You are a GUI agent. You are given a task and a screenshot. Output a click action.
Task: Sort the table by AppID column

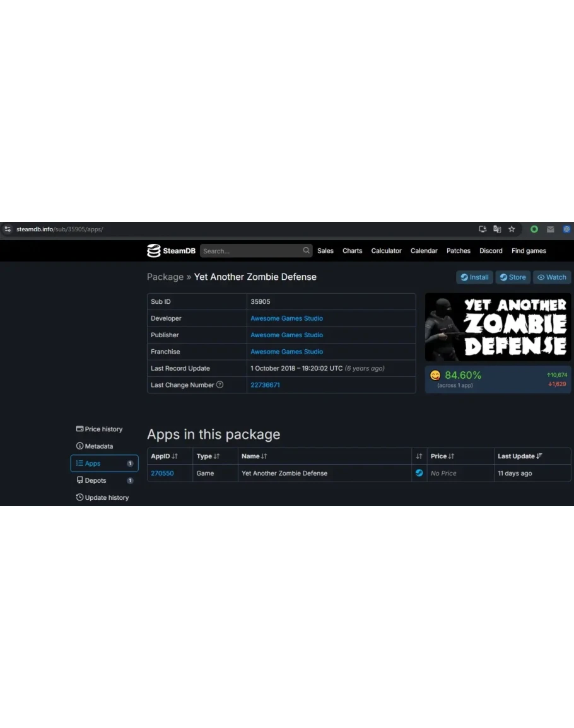(164, 456)
